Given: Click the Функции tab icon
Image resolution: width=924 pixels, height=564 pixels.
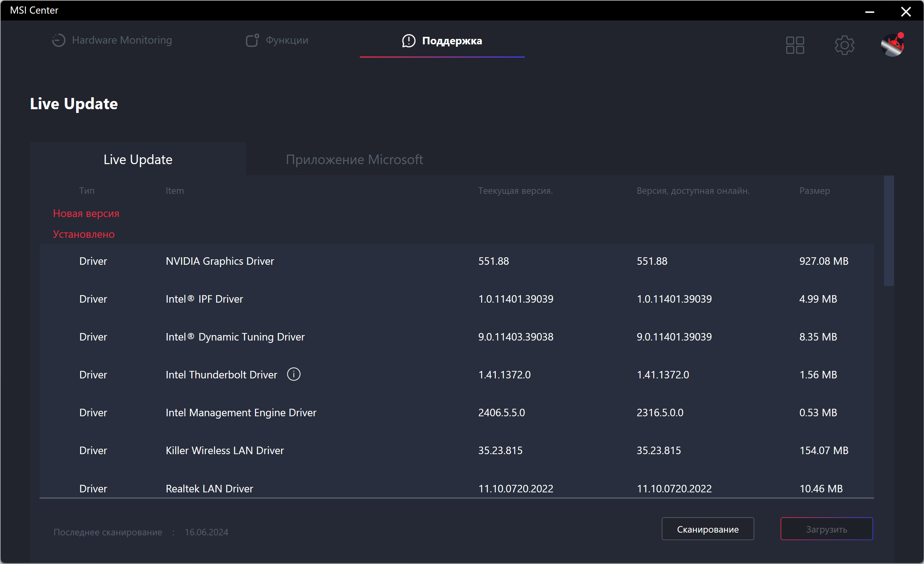Looking at the screenshot, I should point(252,41).
